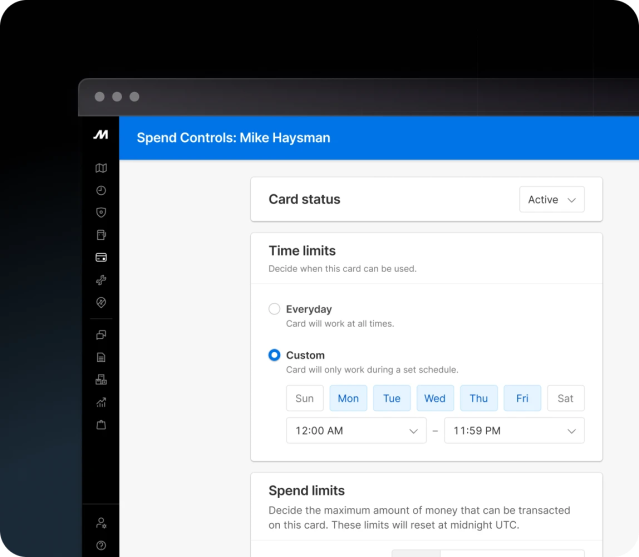Toggle Tue day button
Viewport: 639px width, 557px height.
coord(392,398)
